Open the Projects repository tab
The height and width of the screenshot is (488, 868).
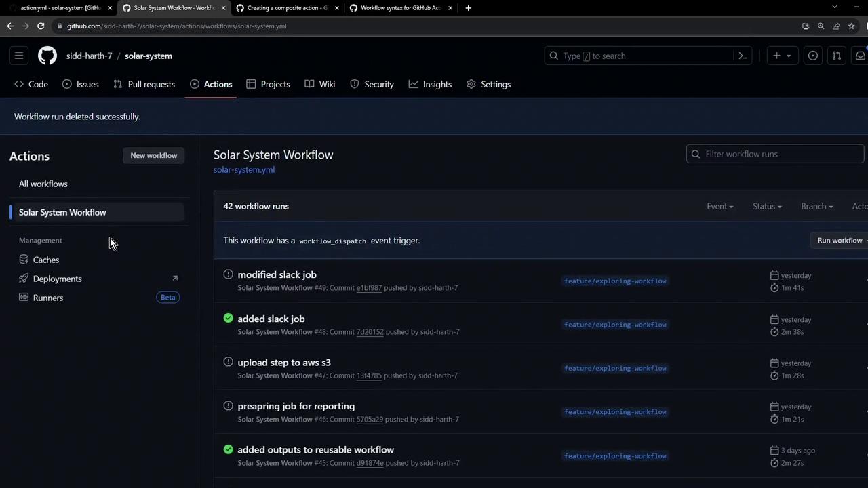(268, 84)
